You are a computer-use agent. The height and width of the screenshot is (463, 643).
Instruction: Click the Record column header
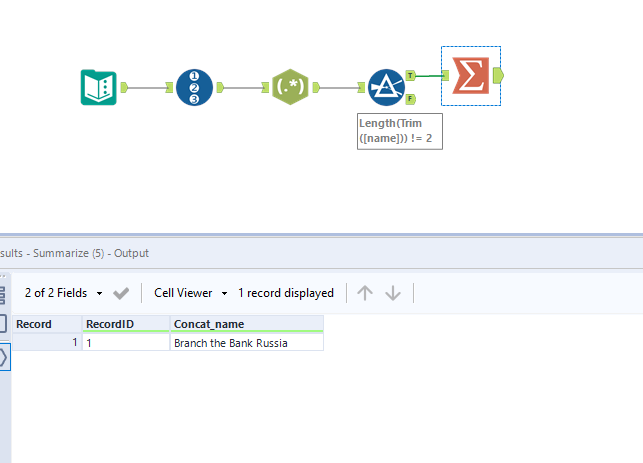pyautogui.click(x=47, y=324)
